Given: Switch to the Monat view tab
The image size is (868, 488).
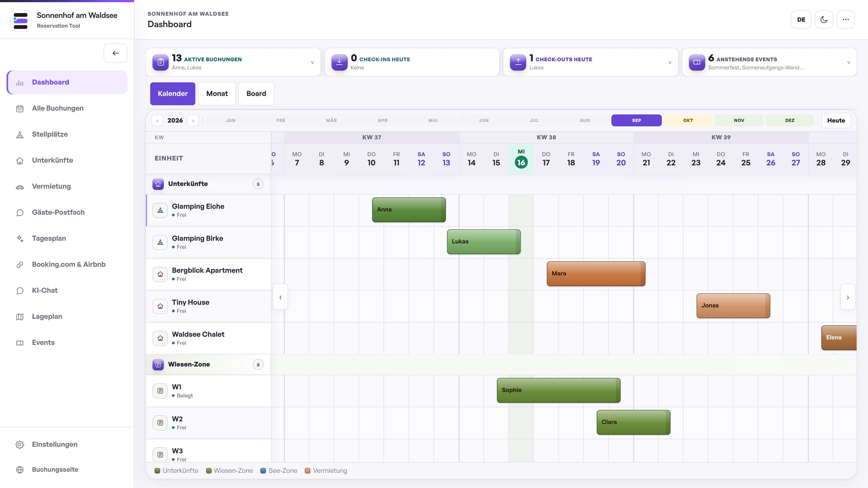Looking at the screenshot, I should pyautogui.click(x=217, y=94).
